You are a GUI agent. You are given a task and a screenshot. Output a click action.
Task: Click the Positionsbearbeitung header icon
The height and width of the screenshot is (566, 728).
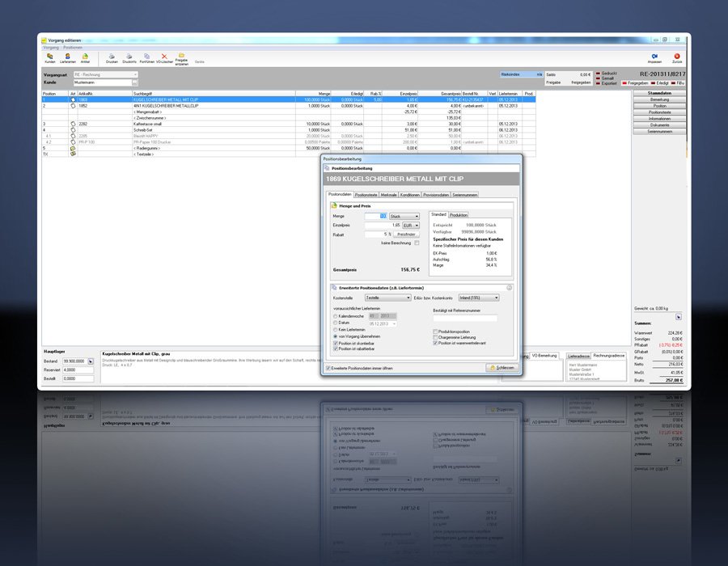coord(327,168)
